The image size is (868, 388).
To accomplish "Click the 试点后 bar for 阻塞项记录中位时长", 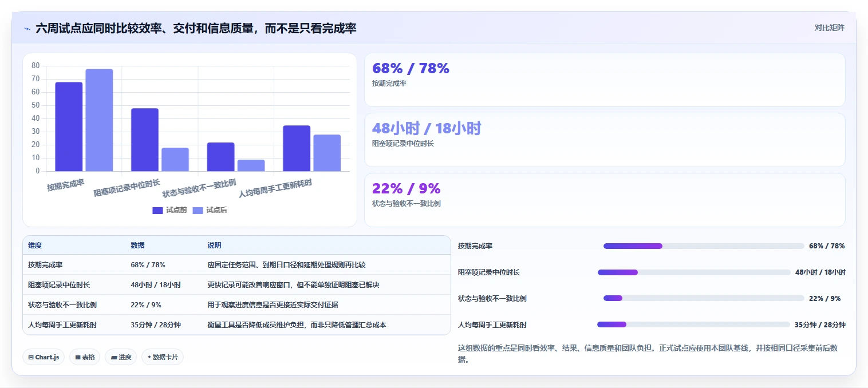I will 175,160.
